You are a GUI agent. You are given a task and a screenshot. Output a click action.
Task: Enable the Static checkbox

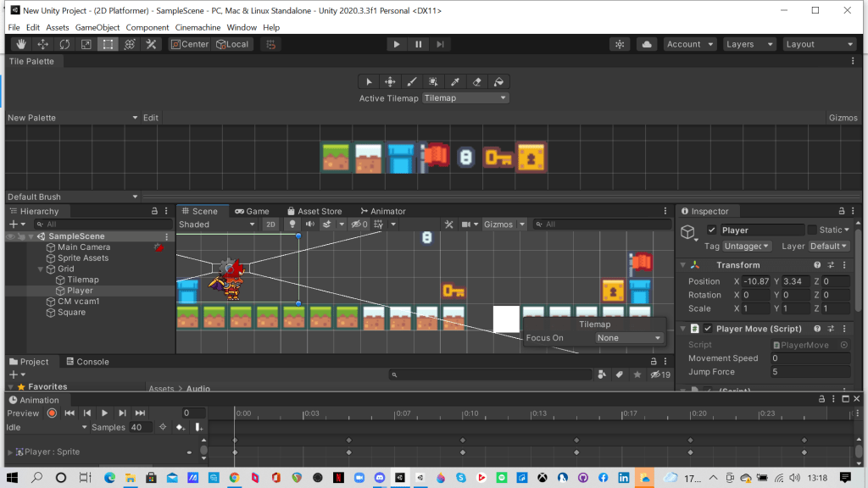pos(812,230)
